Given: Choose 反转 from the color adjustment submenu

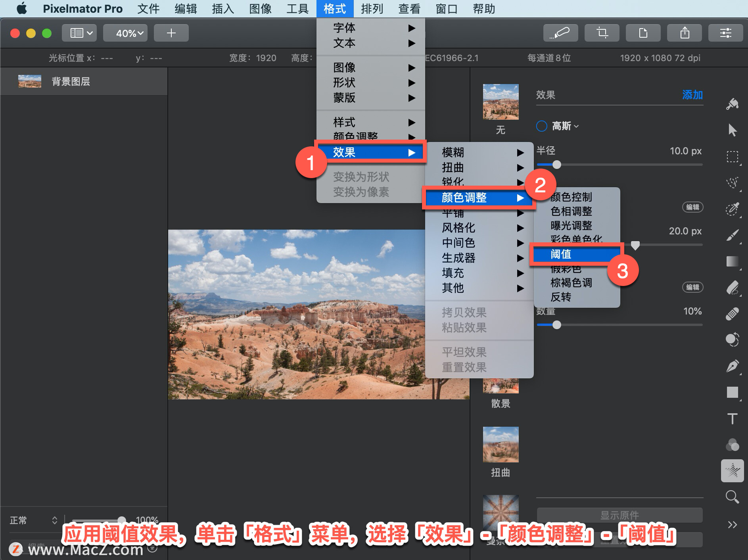Looking at the screenshot, I should [577, 297].
